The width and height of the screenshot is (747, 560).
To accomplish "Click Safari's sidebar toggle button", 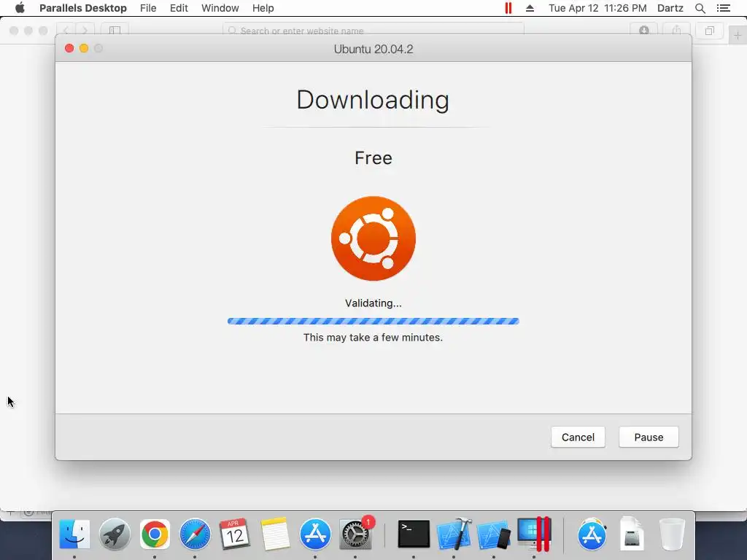I will tap(115, 31).
